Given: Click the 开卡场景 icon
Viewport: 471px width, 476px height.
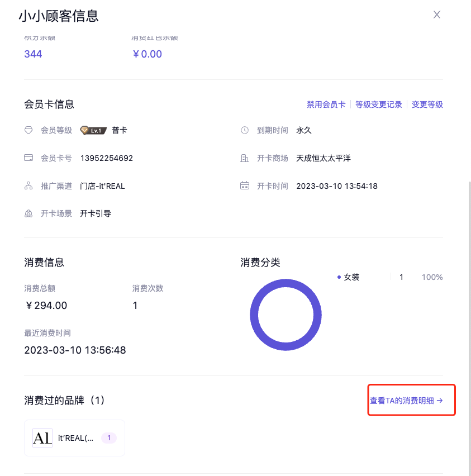Looking at the screenshot, I should pos(28,213).
